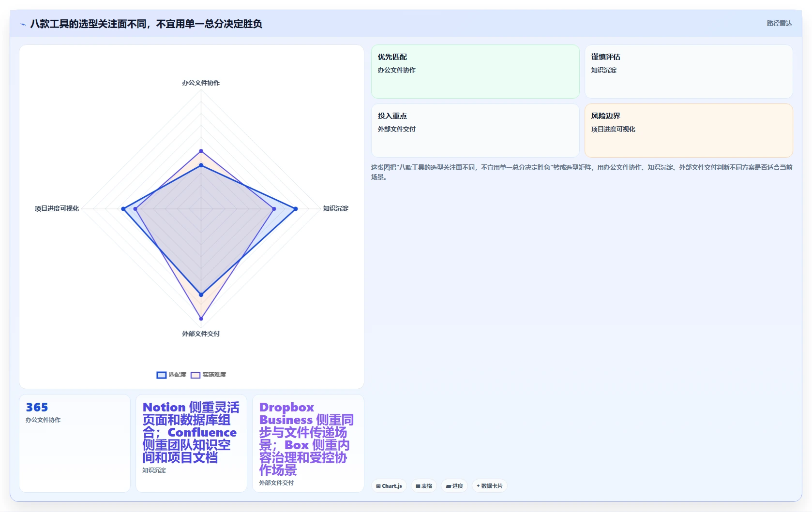The image size is (812, 512).
Task: Click the slide title 八款工具的选型关注面不同
Action: (x=146, y=24)
